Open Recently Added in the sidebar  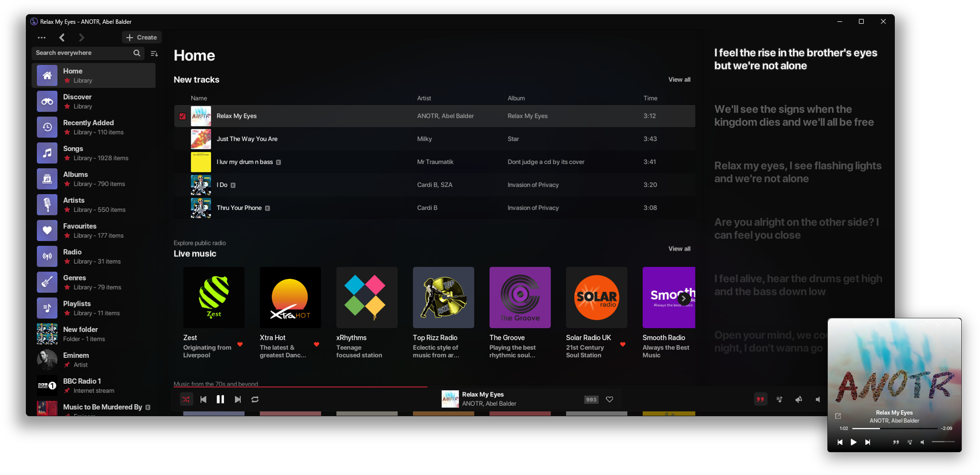coord(94,127)
